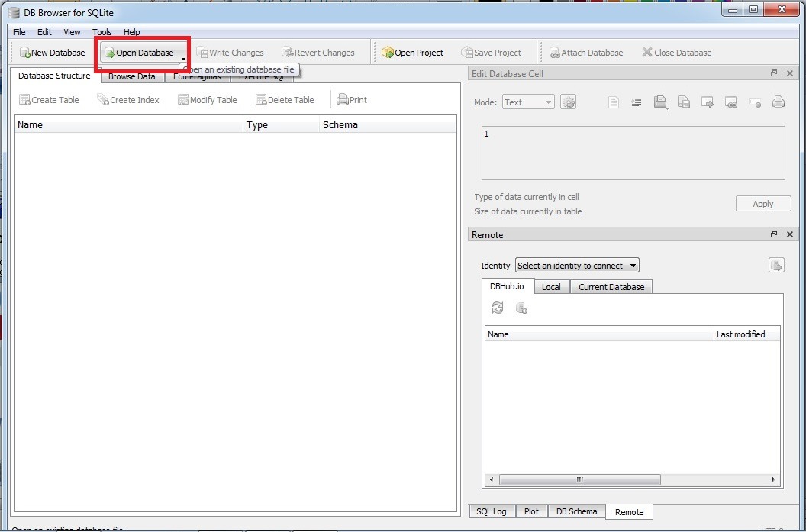Viewport: 806px width, 532px height.
Task: Click Attach Database in toolbar
Action: pyautogui.click(x=586, y=53)
